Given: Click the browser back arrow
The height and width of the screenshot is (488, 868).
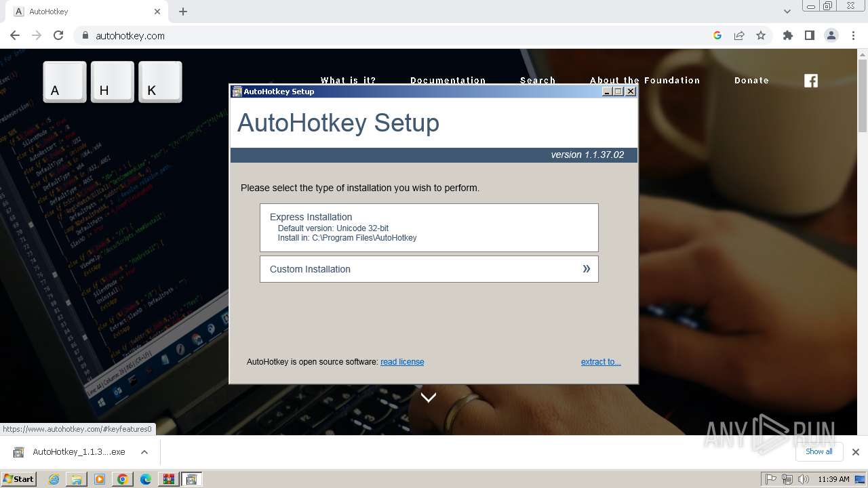Looking at the screenshot, I should 15,35.
